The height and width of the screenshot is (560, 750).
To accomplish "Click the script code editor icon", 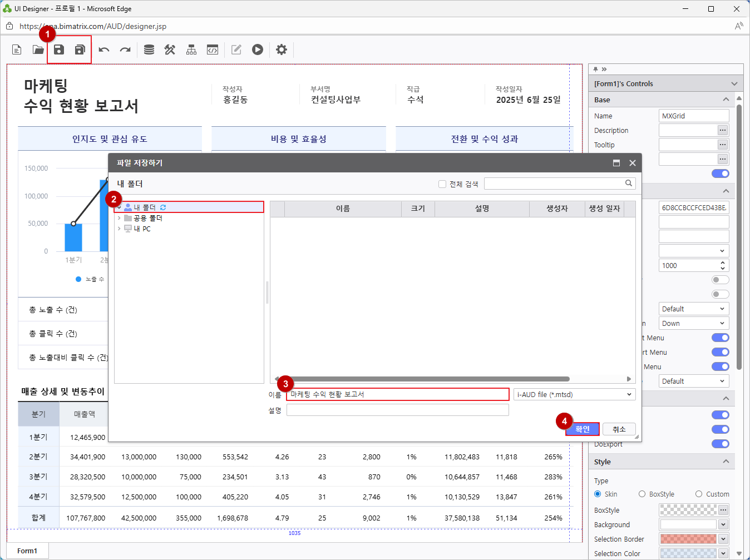I will (x=213, y=49).
